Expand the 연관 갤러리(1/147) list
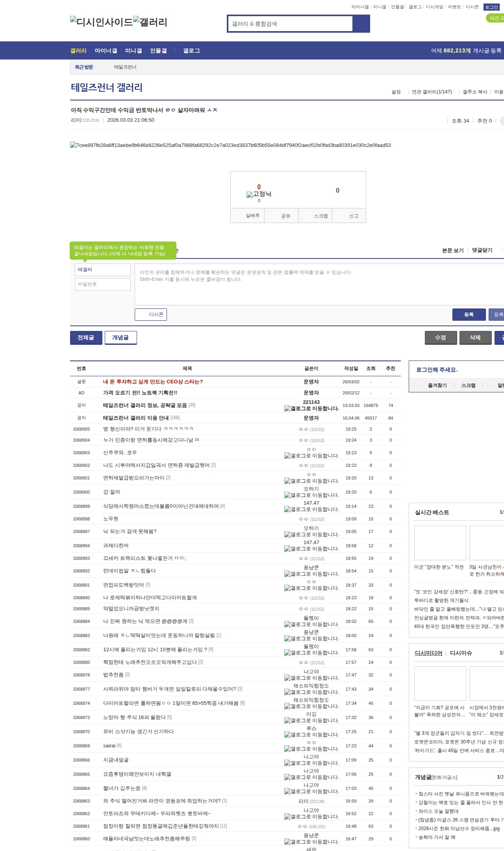The image size is (504, 851). tap(432, 92)
